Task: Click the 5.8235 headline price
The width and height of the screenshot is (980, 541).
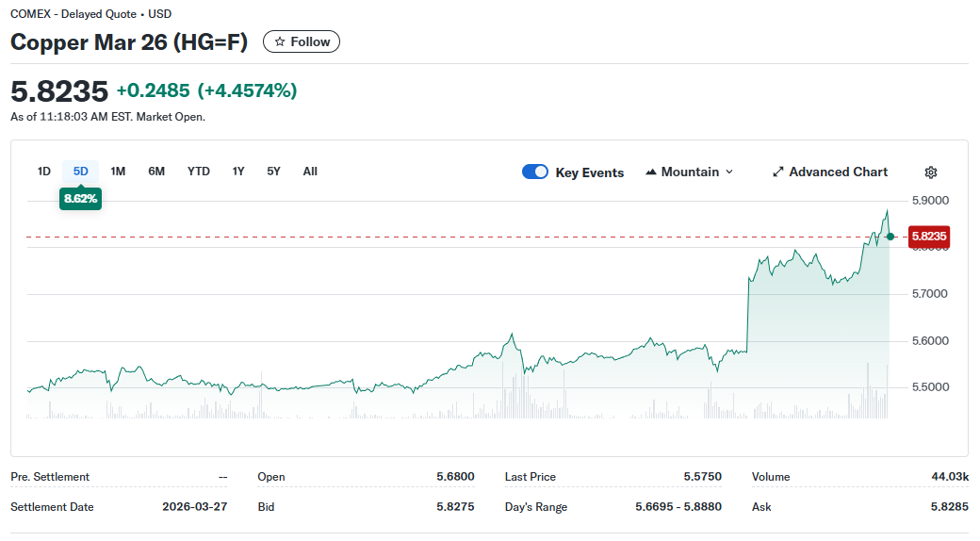Action: point(59,91)
